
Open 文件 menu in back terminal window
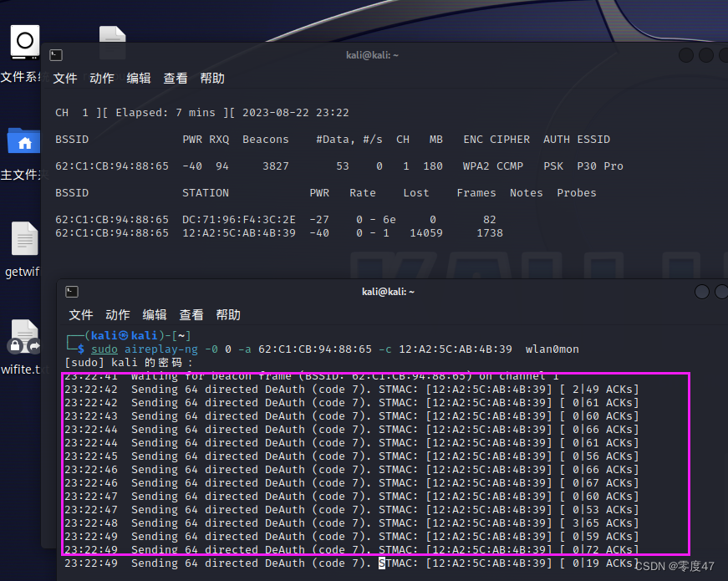coord(65,79)
